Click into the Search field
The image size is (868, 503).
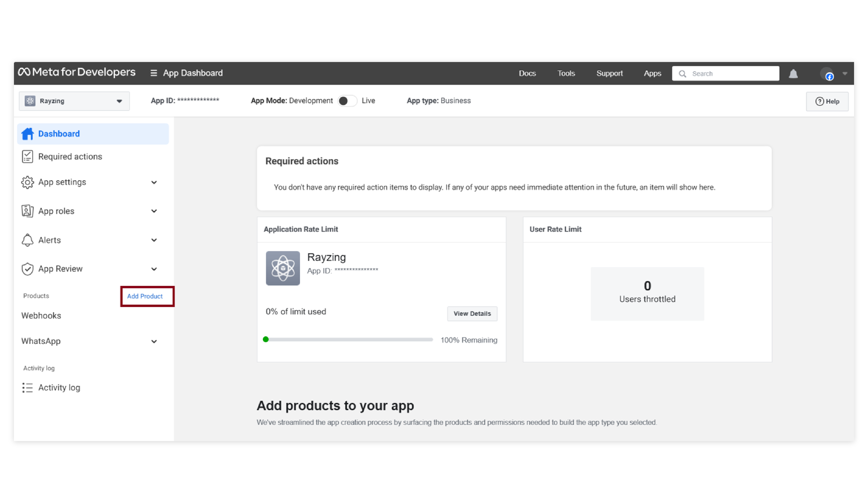tap(730, 73)
